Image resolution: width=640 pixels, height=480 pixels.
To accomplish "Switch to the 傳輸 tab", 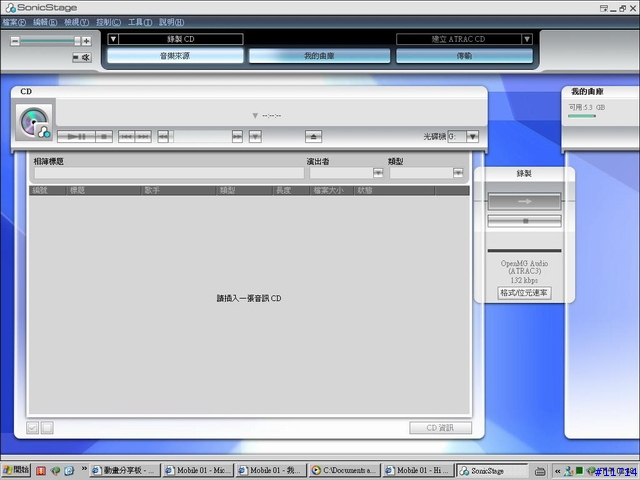I will coord(464,56).
